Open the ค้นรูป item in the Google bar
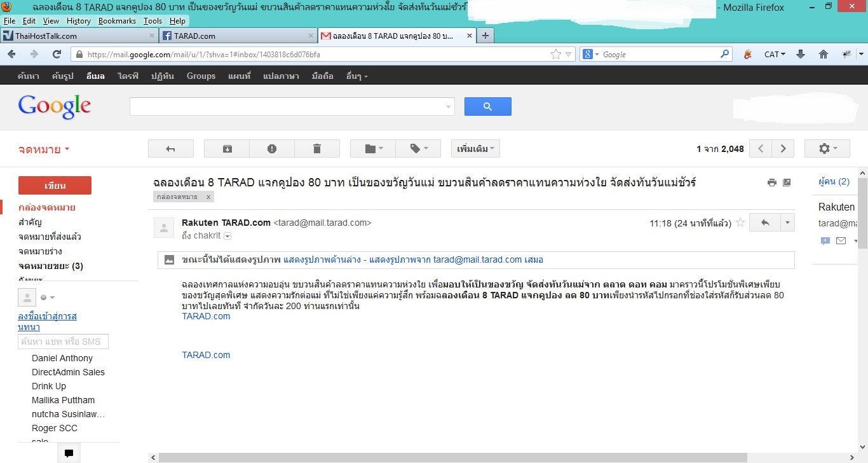 (62, 76)
